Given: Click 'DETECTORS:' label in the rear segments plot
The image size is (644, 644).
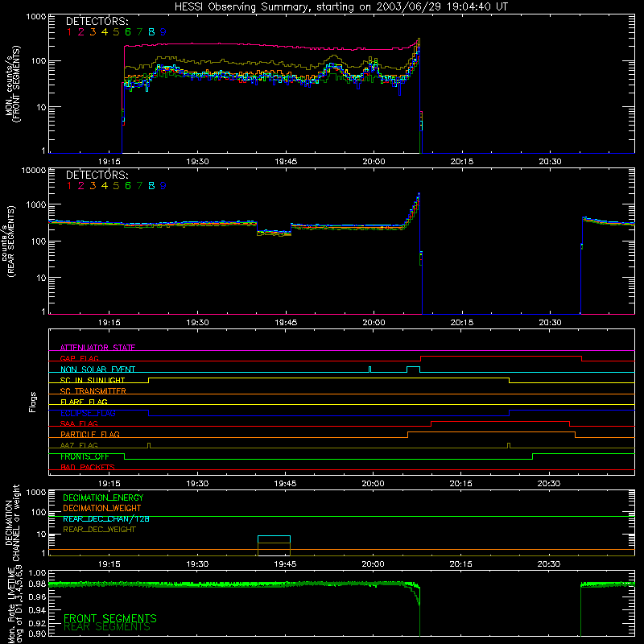Looking at the screenshot, I should [x=97, y=175].
